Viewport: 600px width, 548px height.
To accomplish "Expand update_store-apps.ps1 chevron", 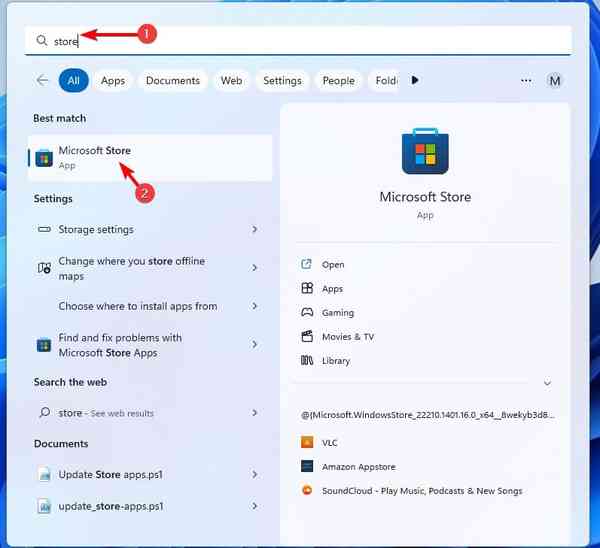I will 254,506.
